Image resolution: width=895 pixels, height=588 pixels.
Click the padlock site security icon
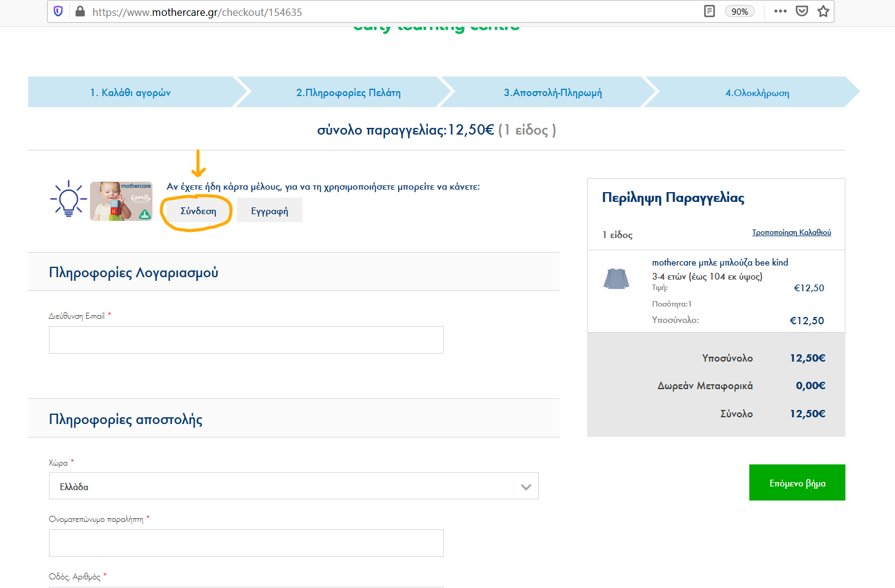pyautogui.click(x=80, y=11)
